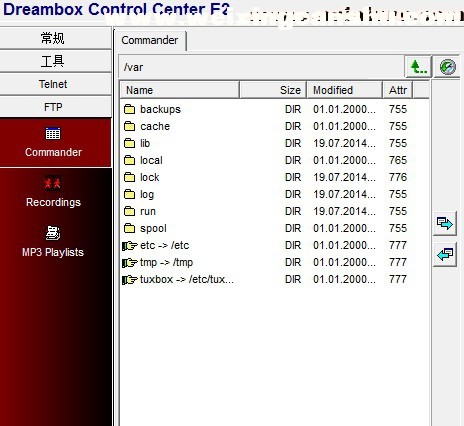Sort the list by the Name column
Viewport: 464px width, 426px height.
coord(179,90)
